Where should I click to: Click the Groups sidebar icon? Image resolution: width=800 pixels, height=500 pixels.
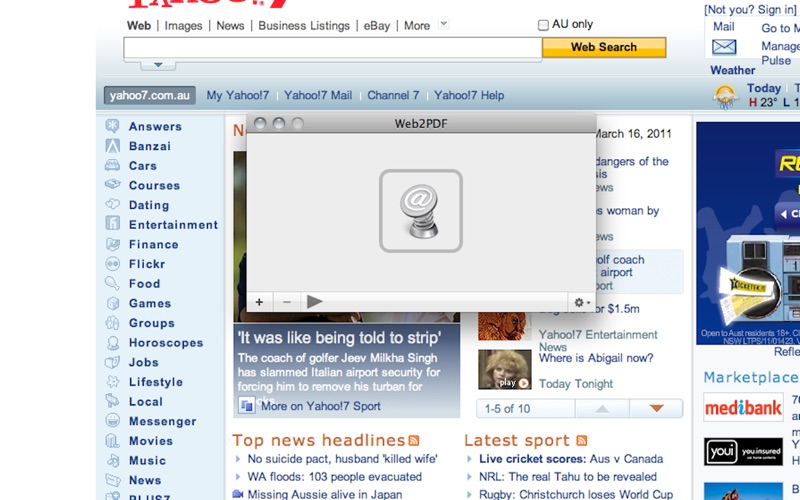(112, 322)
